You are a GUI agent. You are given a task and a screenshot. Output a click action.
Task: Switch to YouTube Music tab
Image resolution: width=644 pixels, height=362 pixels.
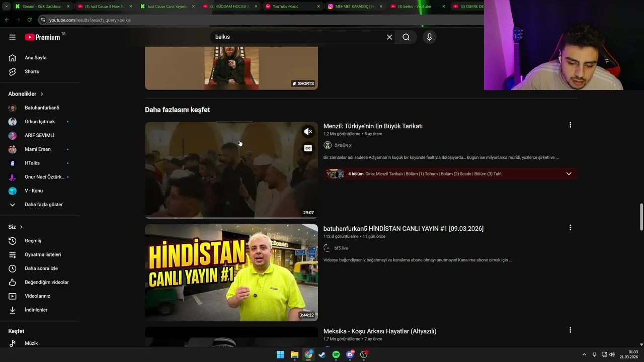(x=292, y=7)
